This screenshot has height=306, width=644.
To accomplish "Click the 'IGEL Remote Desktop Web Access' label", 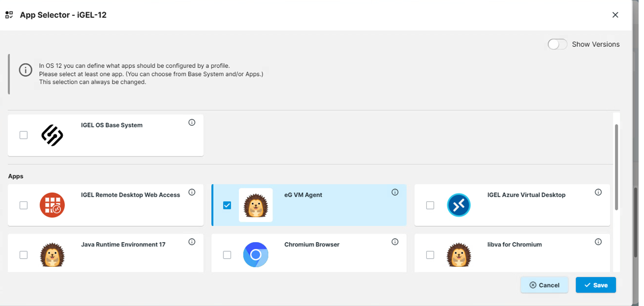I will click(130, 195).
